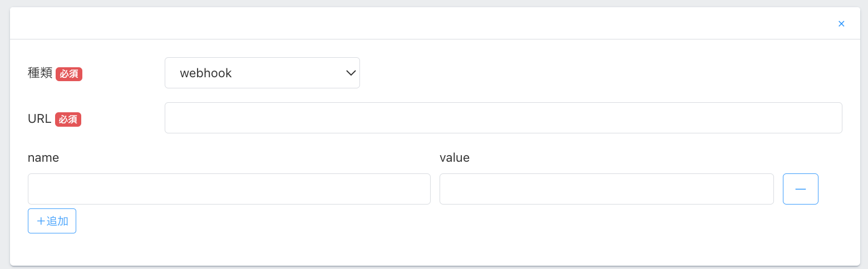Click the chevron arrow of 種類 dropdown

pyautogui.click(x=351, y=73)
